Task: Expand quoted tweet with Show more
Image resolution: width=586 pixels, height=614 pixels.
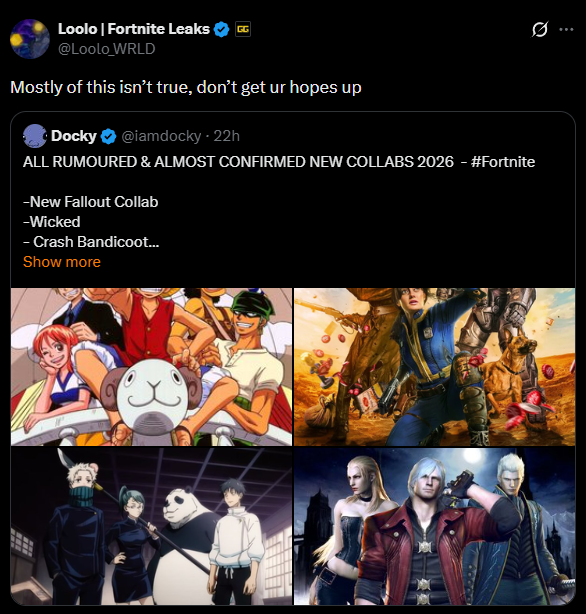Action: [62, 262]
